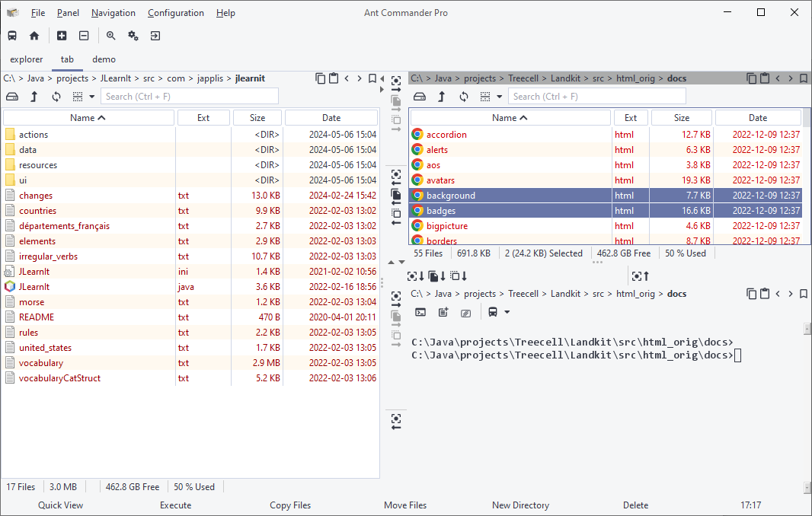
Task: Click the small right triangle beside left panel
Action: 382,89
